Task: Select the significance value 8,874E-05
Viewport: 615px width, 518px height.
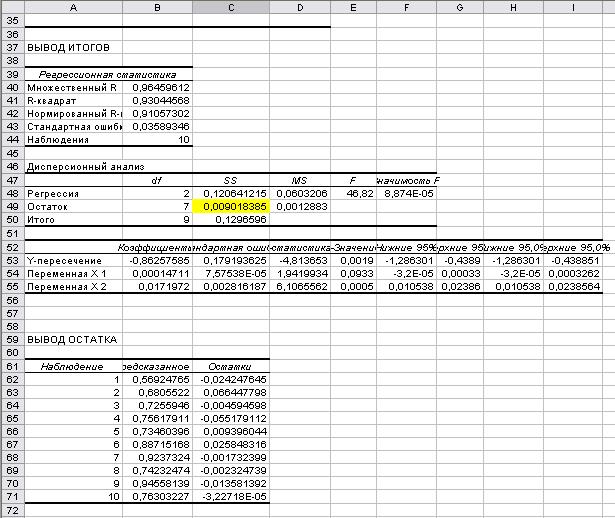Action: click(x=406, y=193)
